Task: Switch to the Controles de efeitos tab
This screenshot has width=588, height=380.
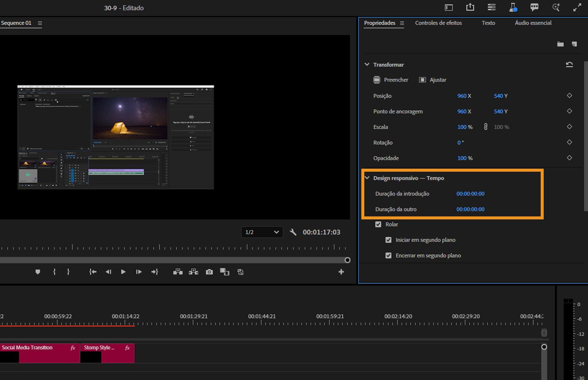Action: point(438,23)
